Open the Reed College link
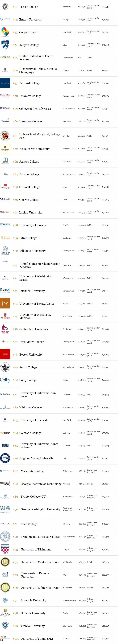This screenshot has width=118, height=644. 29,524
